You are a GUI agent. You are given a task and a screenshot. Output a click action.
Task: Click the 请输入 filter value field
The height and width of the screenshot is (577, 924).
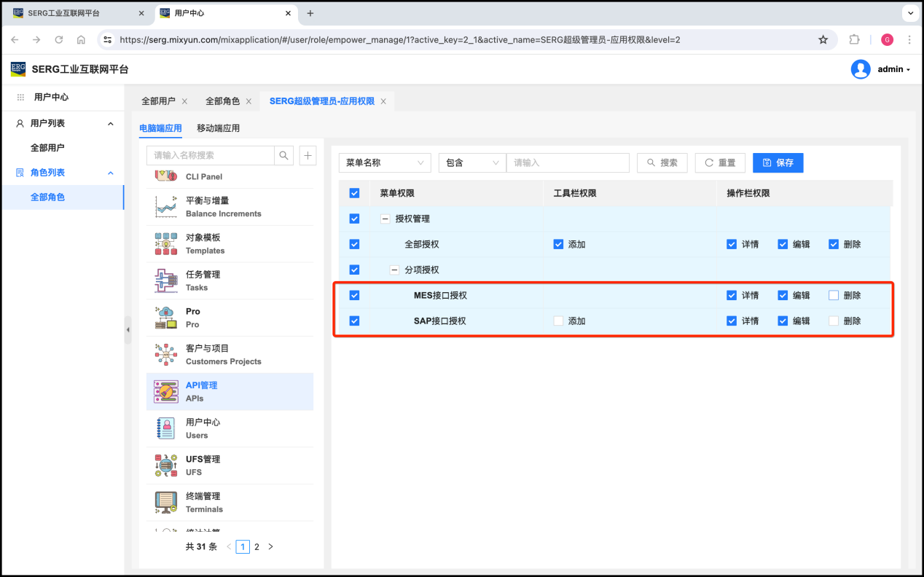coord(567,162)
